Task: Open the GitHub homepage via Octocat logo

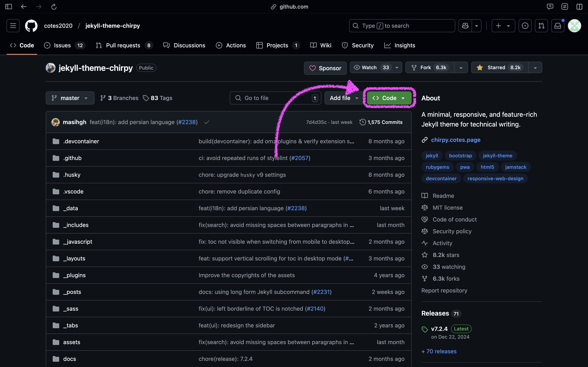Action: [31, 26]
